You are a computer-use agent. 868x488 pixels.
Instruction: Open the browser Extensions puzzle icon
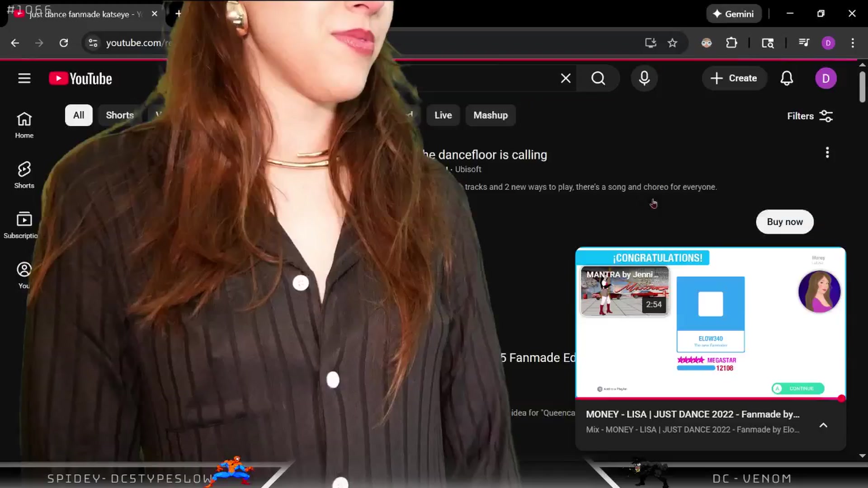pyautogui.click(x=731, y=43)
